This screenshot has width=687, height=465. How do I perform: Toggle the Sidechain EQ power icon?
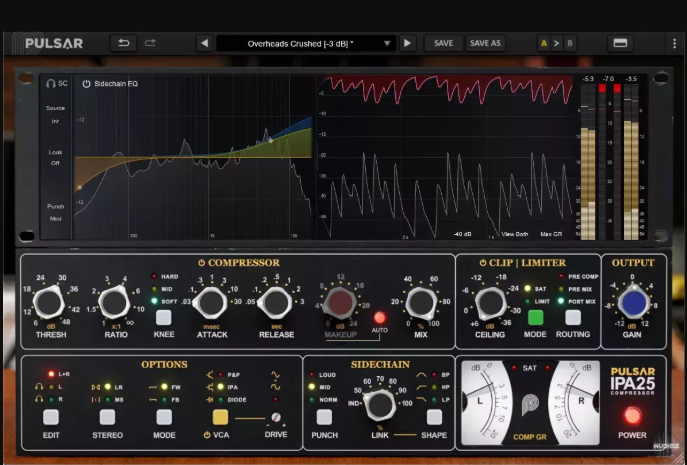pos(86,84)
